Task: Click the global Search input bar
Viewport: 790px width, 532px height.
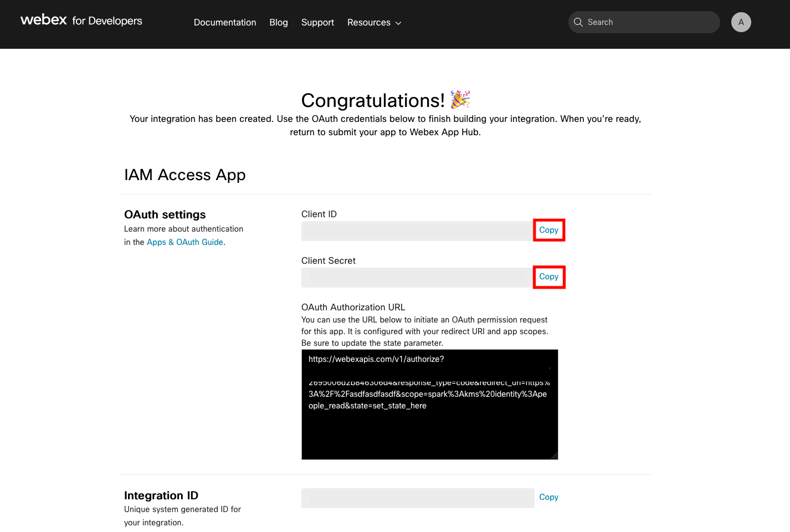Action: [x=643, y=22]
